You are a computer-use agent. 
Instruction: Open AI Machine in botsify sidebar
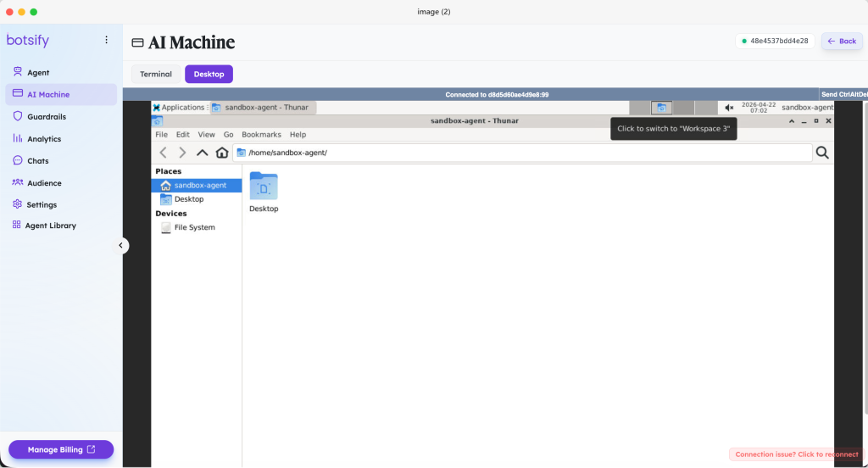click(x=61, y=95)
